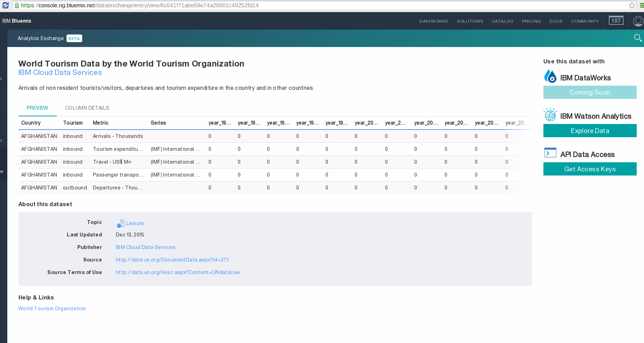Open the user profile avatar icon
Screen dimensions: 644x343
638,21
